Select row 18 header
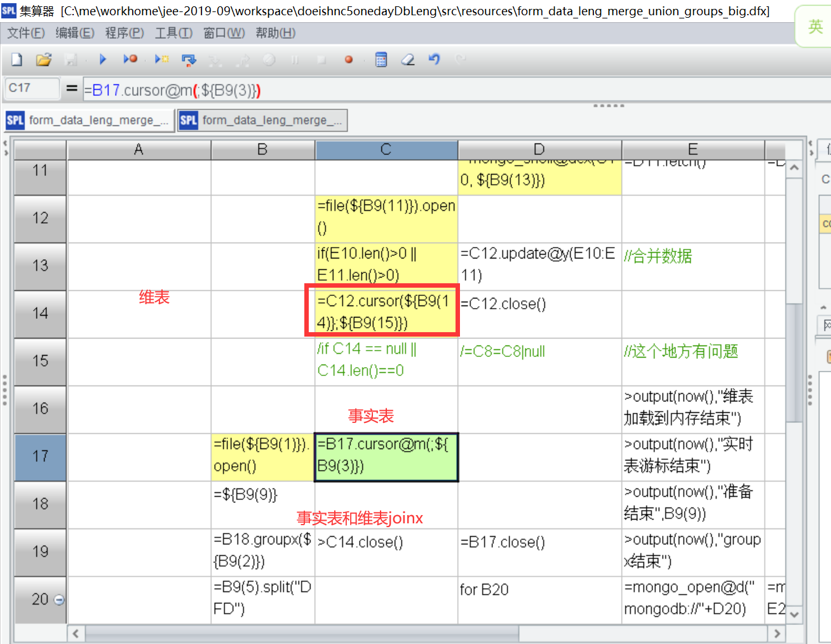This screenshot has width=831, height=644. tap(40, 504)
